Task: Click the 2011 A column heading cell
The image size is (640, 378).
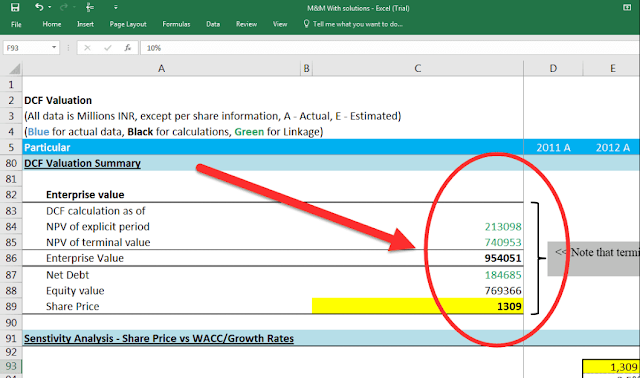Action: pyautogui.click(x=553, y=147)
